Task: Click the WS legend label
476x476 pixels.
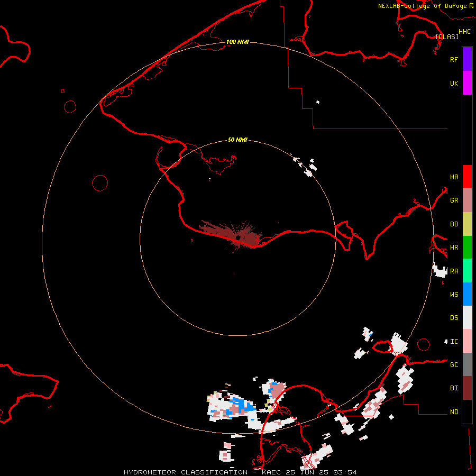Action: point(454,294)
